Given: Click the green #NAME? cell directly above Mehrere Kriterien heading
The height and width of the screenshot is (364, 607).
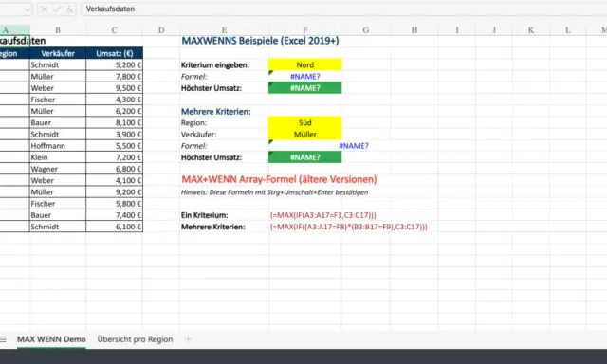Looking at the screenshot, I should (305, 88).
